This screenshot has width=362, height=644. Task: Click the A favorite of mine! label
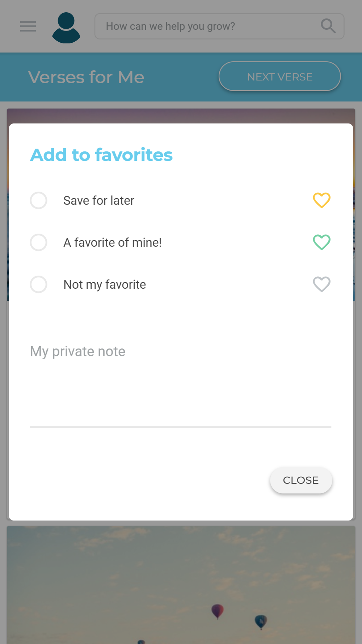click(113, 242)
